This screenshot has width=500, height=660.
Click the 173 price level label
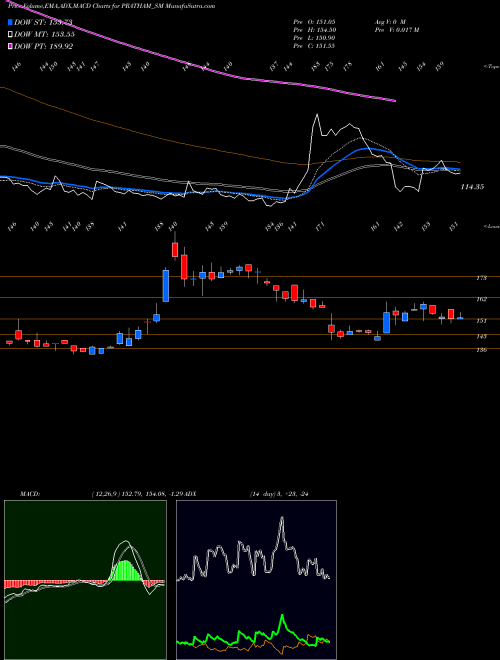coord(482,278)
